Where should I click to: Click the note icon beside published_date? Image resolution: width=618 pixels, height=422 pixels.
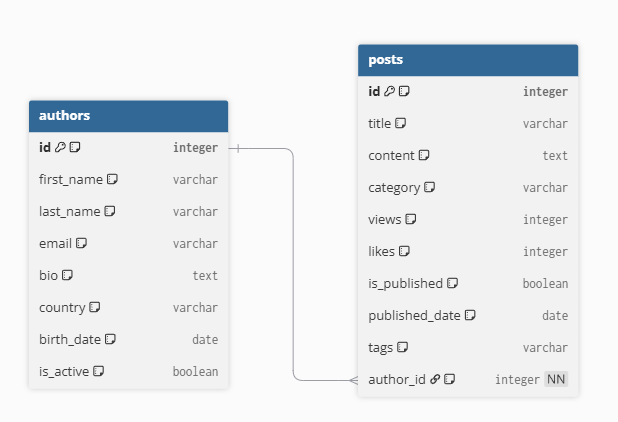pos(470,315)
